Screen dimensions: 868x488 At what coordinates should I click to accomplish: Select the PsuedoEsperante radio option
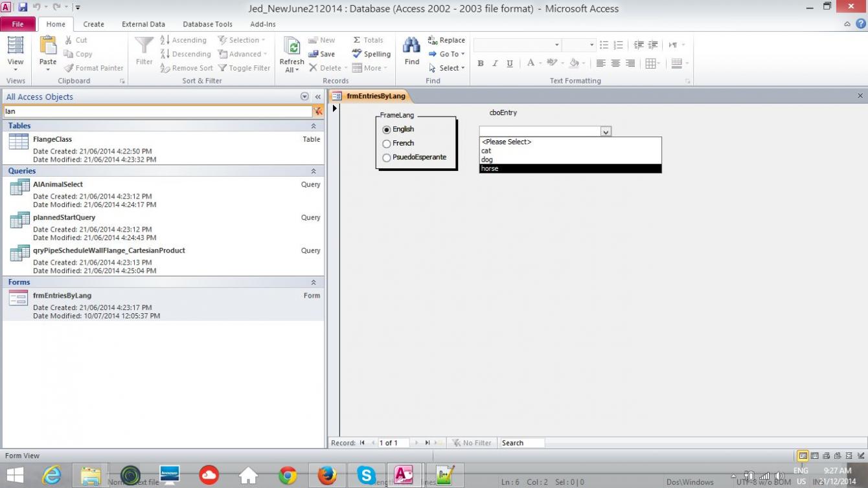387,158
